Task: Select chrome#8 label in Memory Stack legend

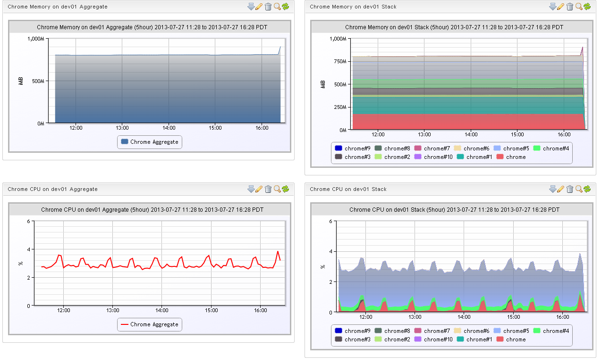Action: tap(397, 149)
